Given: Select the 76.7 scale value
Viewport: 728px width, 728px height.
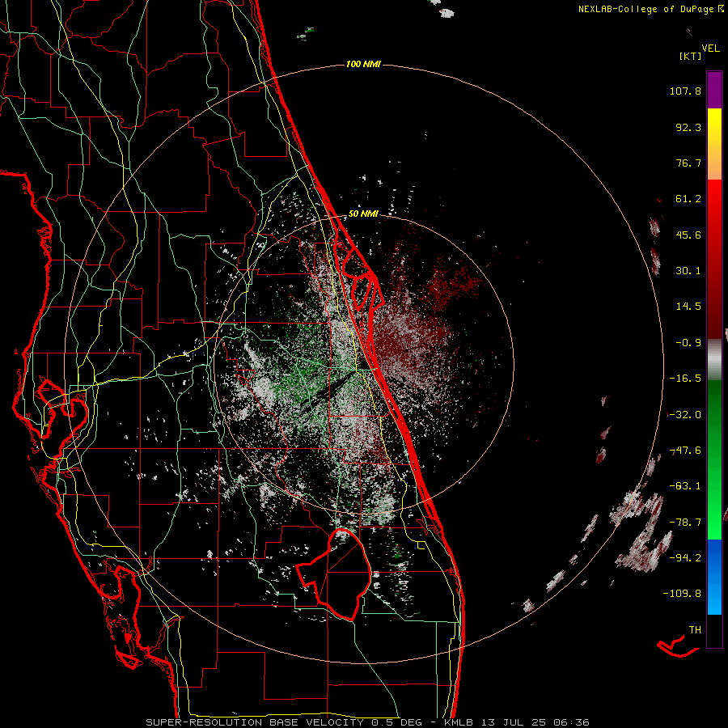Looking at the screenshot, I should (688, 163).
